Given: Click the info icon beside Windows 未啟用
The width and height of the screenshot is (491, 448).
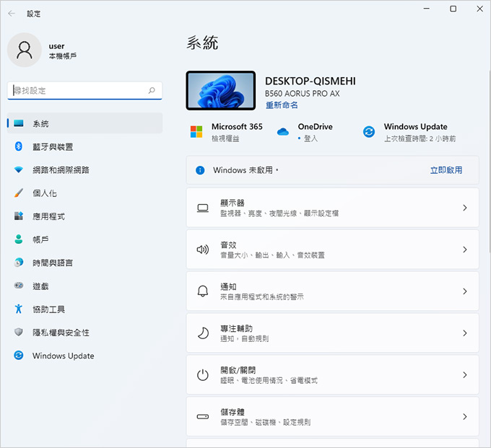Looking at the screenshot, I should point(200,170).
